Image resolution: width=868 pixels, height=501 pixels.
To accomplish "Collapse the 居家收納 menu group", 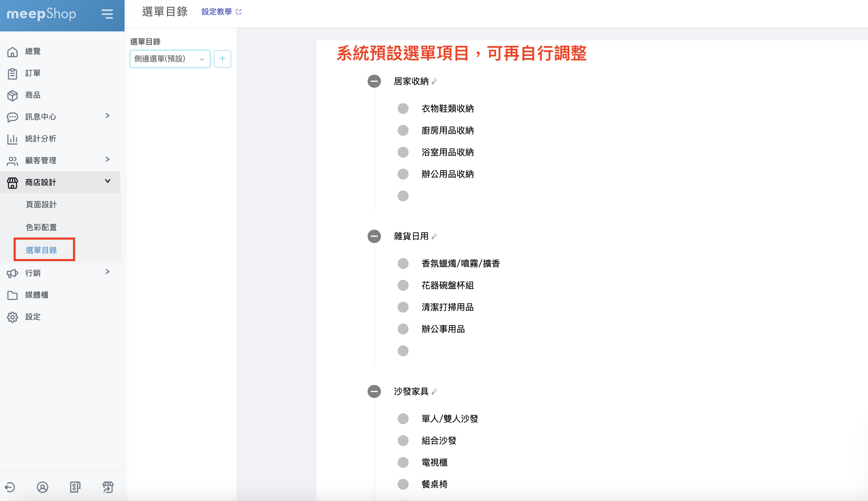I will pyautogui.click(x=374, y=81).
